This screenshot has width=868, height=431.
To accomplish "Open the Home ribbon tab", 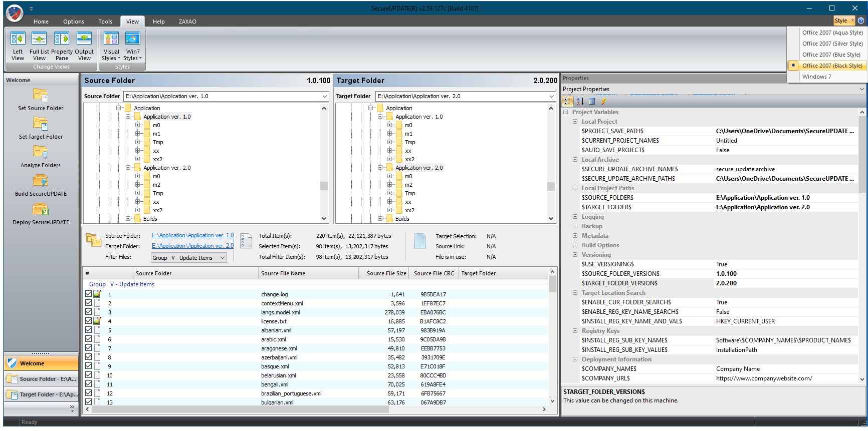I will (41, 22).
